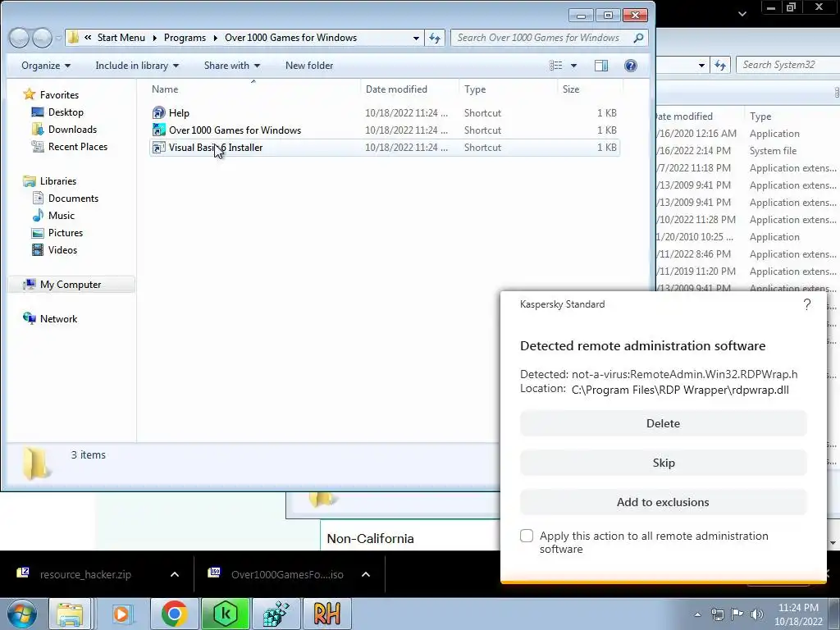Open Libraries in navigation pane
840x630 pixels.
pos(50,181)
